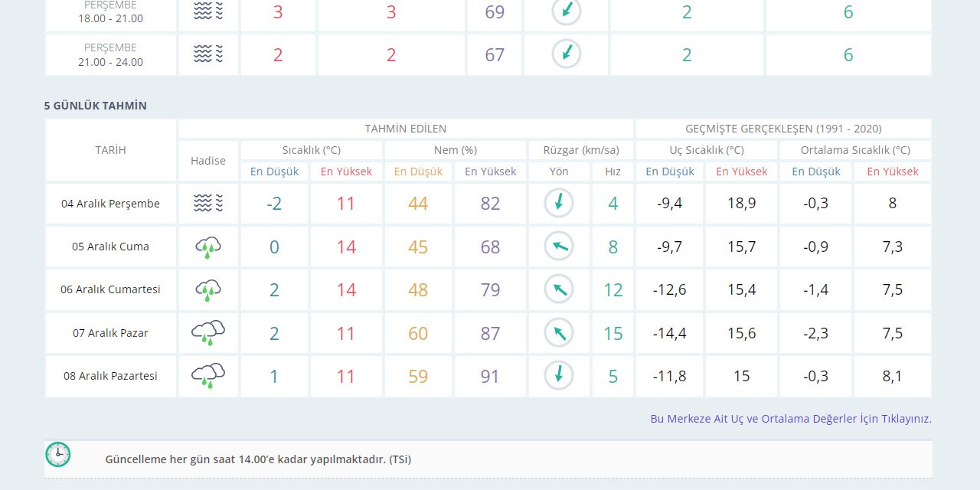This screenshot has height=490, width=980.
Task: Click the rainy cloud icon for 08 Aralık Pazartesi
Action: pyautogui.click(x=207, y=376)
